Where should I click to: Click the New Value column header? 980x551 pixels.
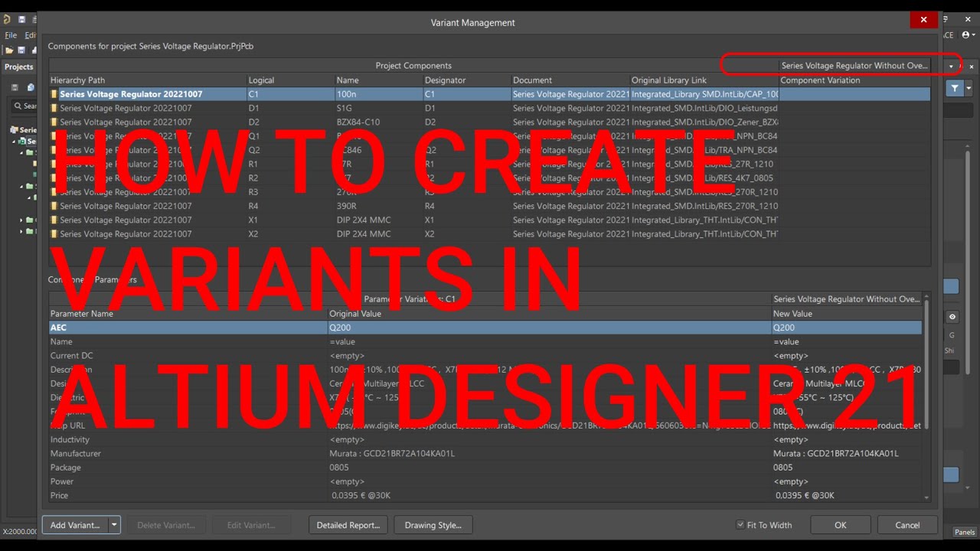[x=847, y=314]
